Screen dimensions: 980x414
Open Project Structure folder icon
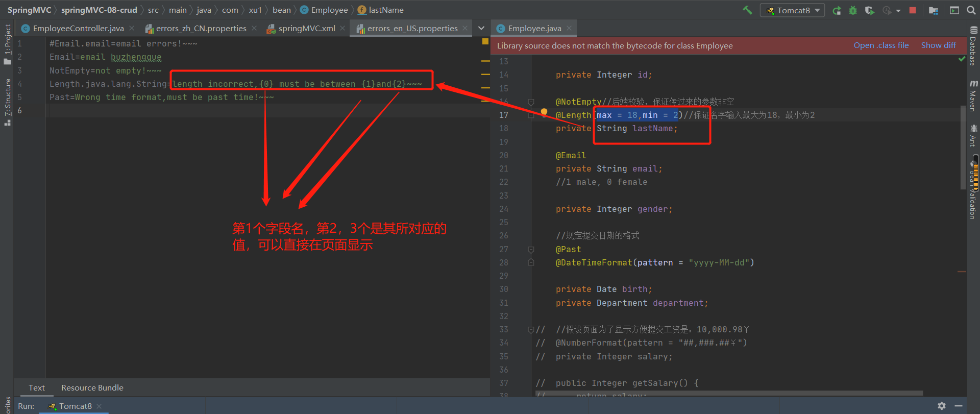(x=934, y=10)
